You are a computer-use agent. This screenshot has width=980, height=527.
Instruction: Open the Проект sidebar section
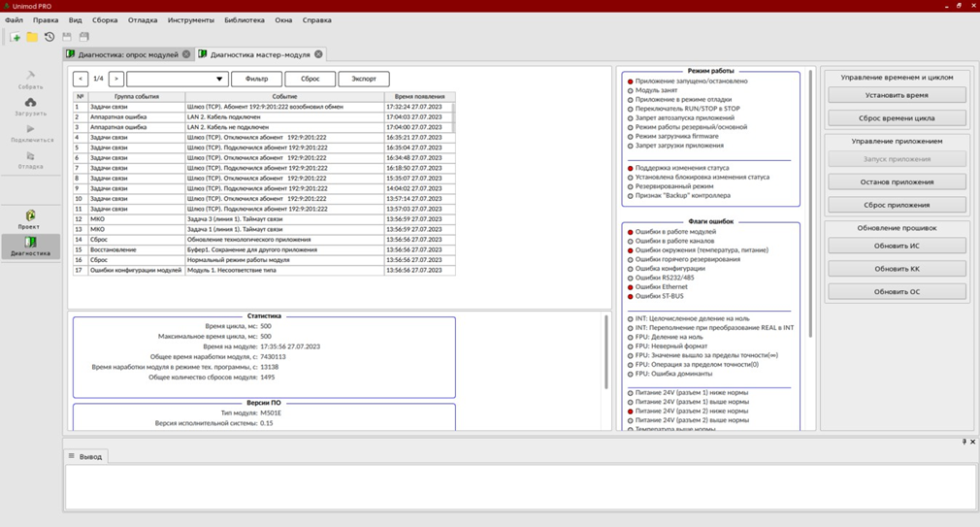click(29, 219)
